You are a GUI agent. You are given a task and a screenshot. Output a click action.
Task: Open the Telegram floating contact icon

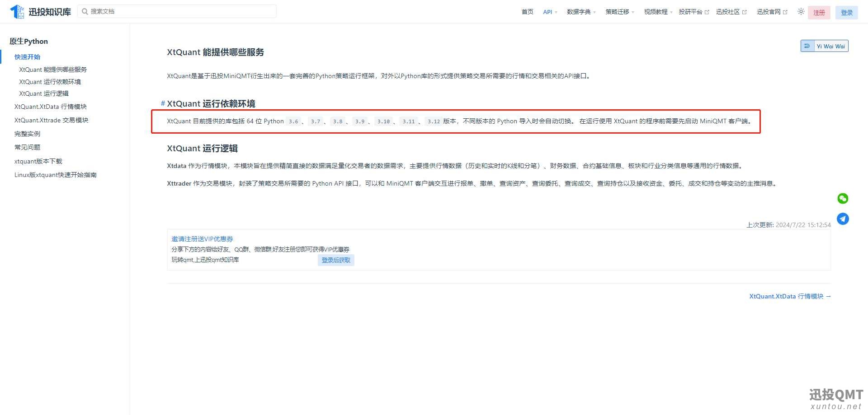[843, 219]
